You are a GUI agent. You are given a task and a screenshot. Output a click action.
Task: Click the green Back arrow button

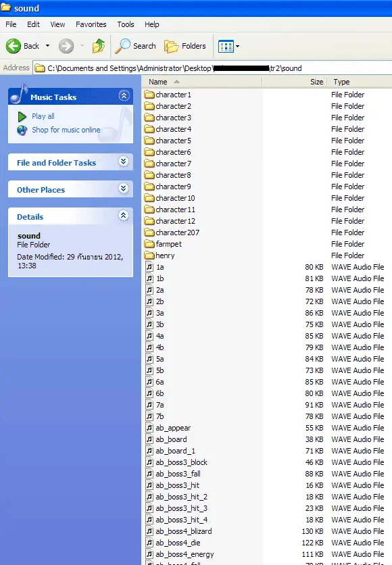tap(14, 46)
